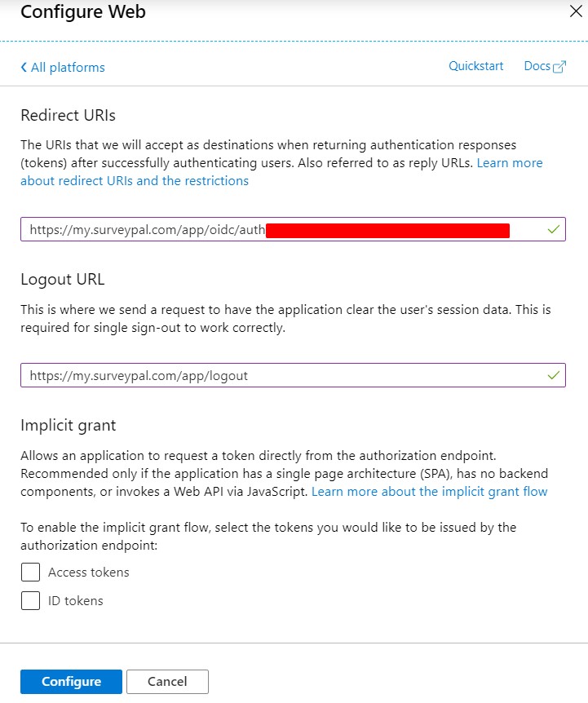Screen dimensions: 588x703
Task: Open the Docs link
Action: pyautogui.click(x=537, y=66)
